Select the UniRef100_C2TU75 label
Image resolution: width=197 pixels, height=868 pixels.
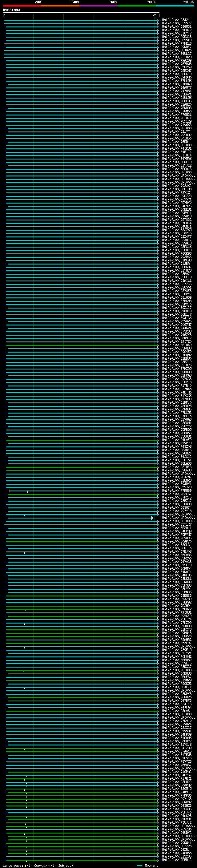(x=176, y=365)
